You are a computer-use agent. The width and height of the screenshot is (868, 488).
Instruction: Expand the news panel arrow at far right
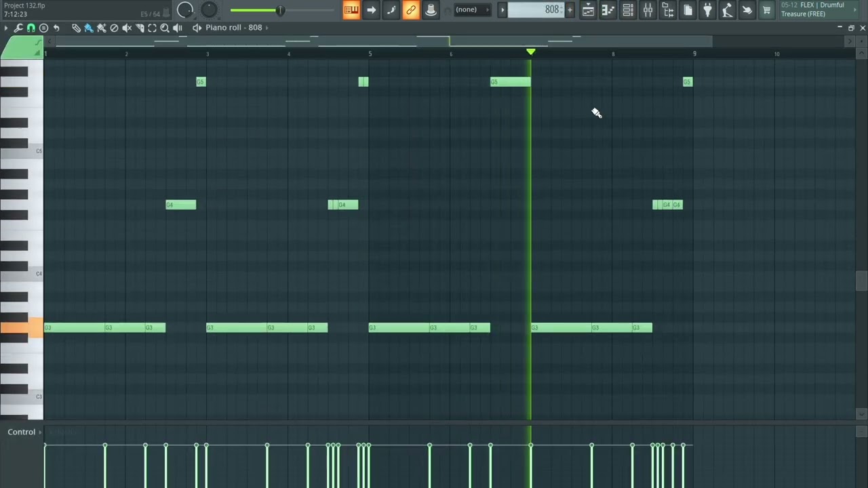(x=854, y=9)
